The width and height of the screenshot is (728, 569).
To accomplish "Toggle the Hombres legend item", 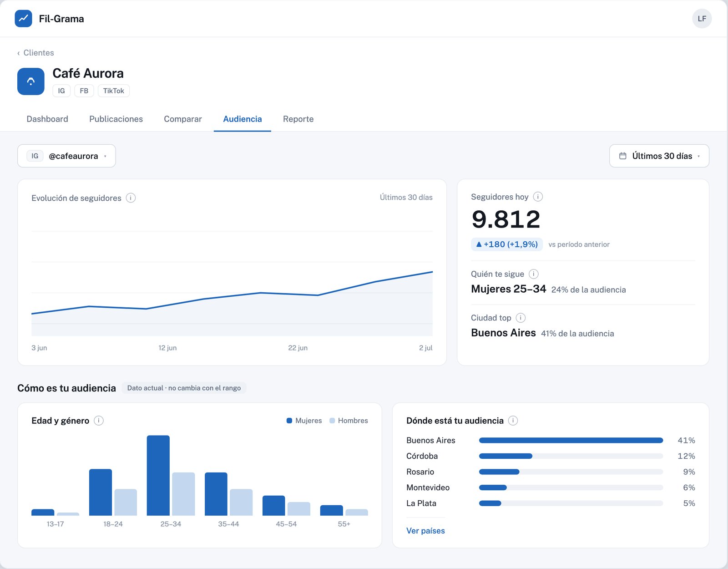I will 349,421.
